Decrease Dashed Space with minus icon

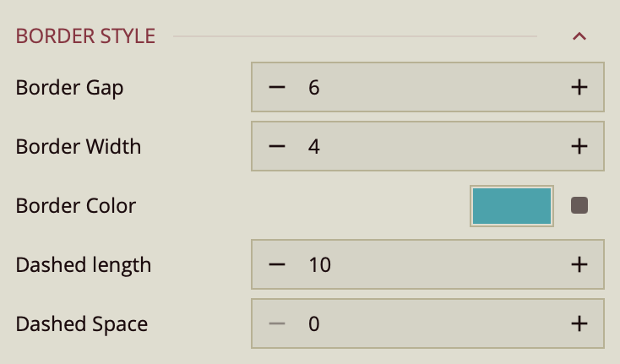click(277, 323)
